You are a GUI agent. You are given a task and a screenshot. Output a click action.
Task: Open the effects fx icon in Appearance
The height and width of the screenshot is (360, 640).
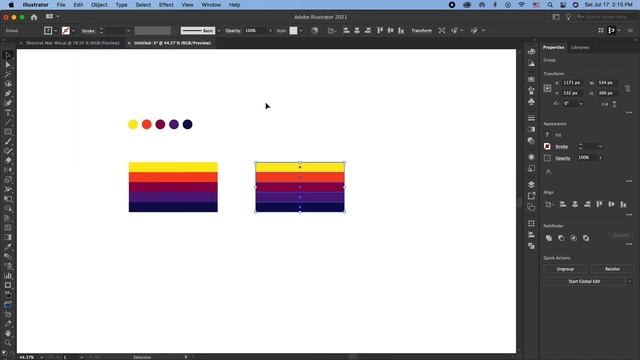tap(548, 172)
